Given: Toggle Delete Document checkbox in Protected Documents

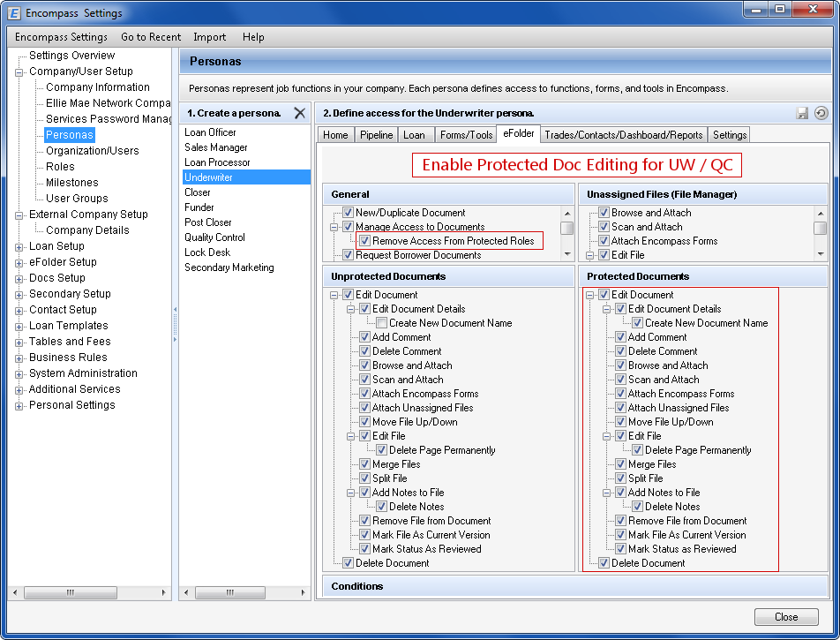Looking at the screenshot, I should coord(604,563).
